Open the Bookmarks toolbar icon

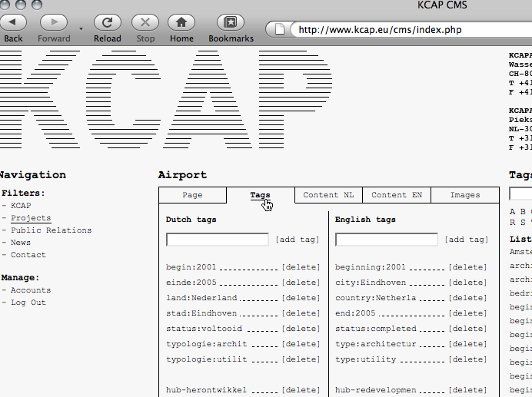click(x=231, y=22)
